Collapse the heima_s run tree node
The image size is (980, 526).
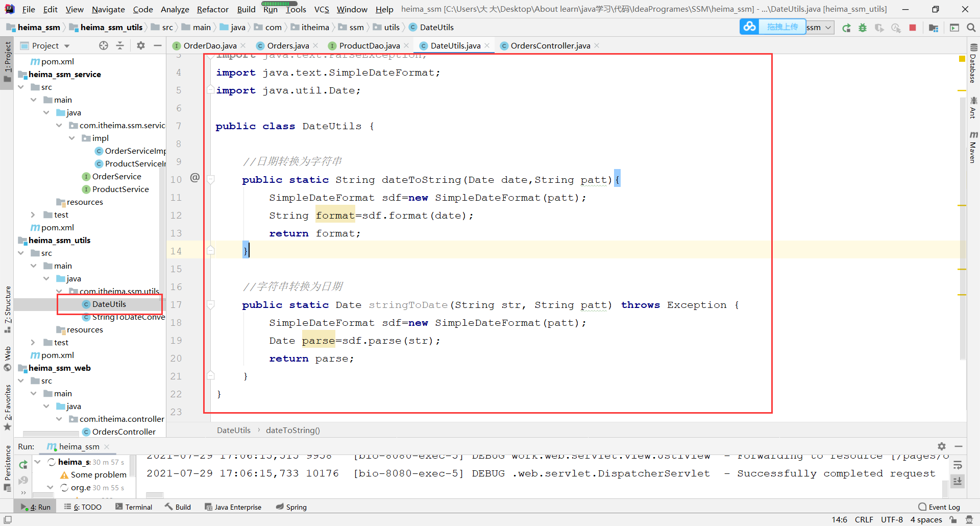coord(37,462)
